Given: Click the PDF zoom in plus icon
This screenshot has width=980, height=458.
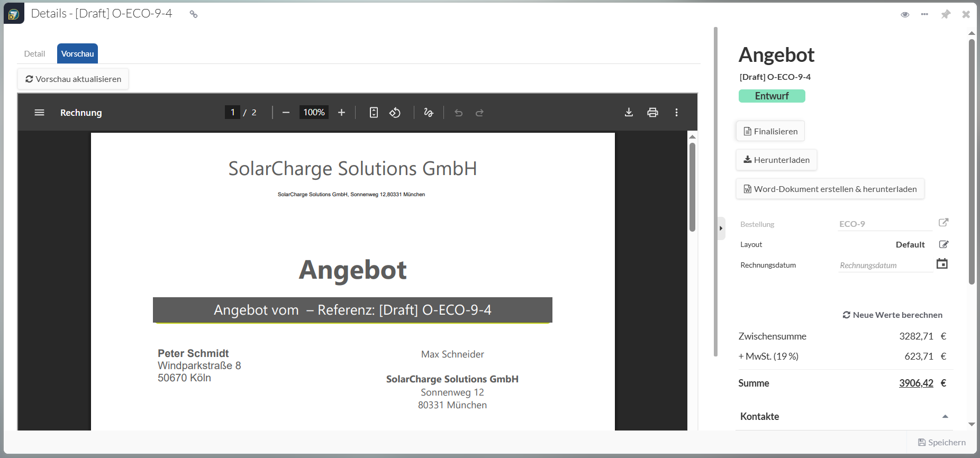Looking at the screenshot, I should tap(341, 113).
